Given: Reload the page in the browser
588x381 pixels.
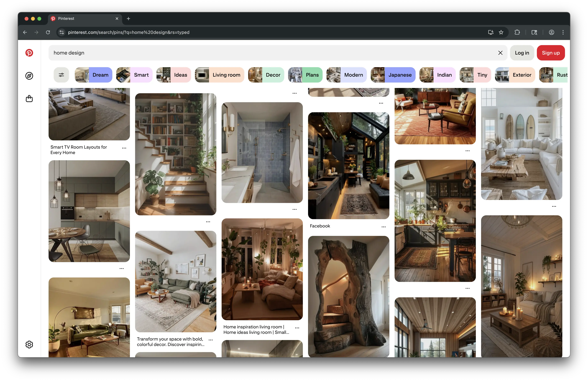Looking at the screenshot, I should 48,32.
